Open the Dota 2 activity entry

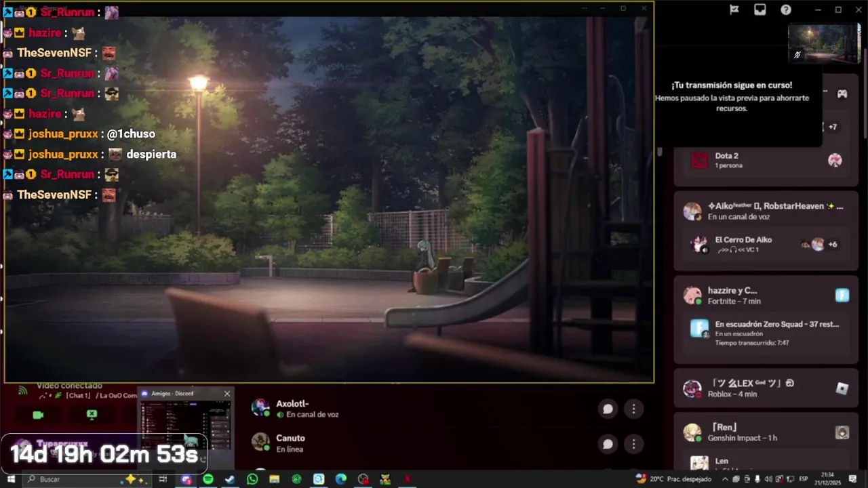[766, 160]
